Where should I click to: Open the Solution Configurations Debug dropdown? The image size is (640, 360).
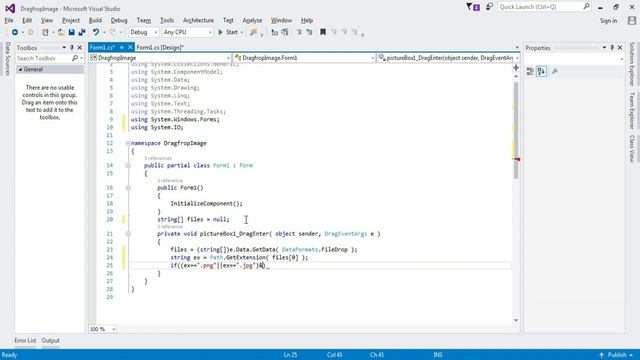[143, 32]
